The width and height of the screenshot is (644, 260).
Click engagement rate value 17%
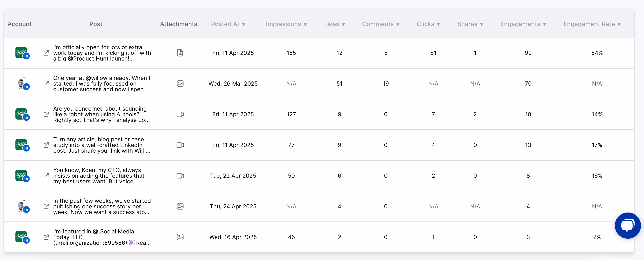point(597,145)
